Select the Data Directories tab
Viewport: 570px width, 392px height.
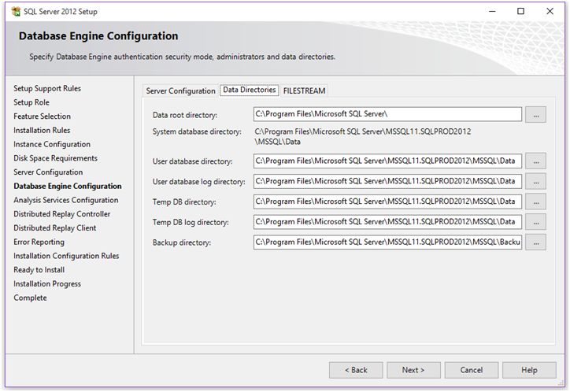point(250,90)
